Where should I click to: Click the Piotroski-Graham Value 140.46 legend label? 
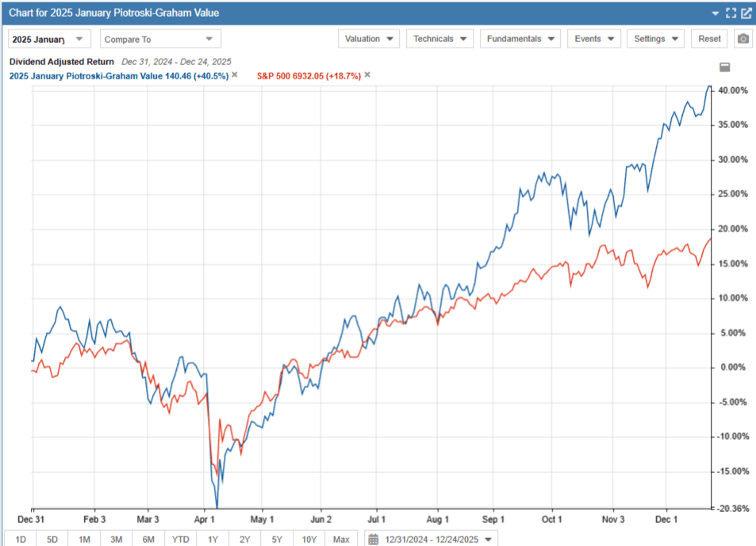point(119,76)
